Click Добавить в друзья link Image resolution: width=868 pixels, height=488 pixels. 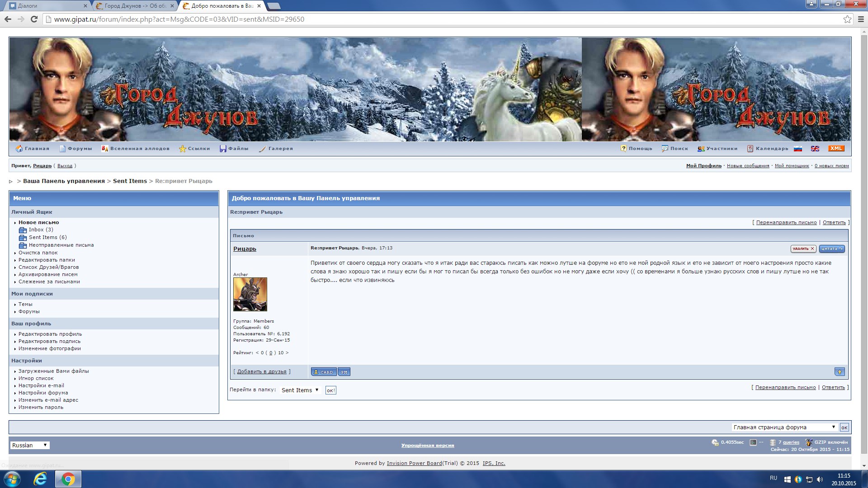262,371
